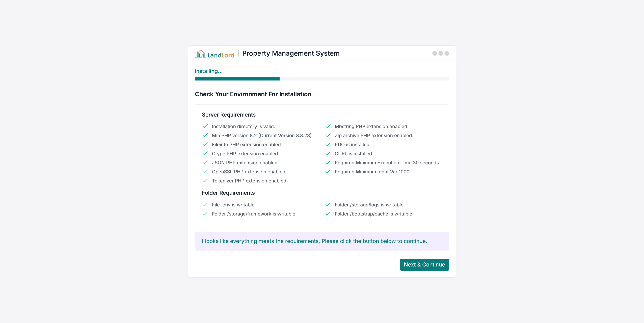This screenshot has width=644, height=323.
Task: Click checkmark next to Min PHP version
Action: pos(205,135)
